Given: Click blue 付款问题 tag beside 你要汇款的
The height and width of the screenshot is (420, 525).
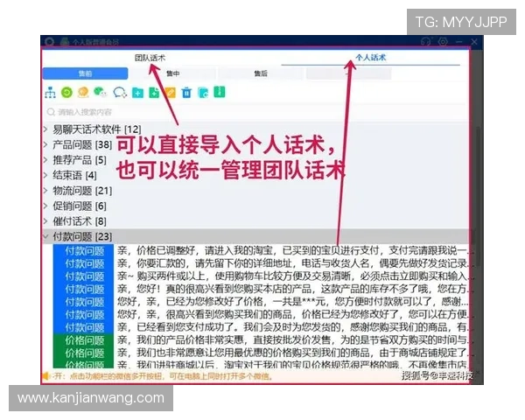Looking at the screenshot, I should (x=84, y=263).
